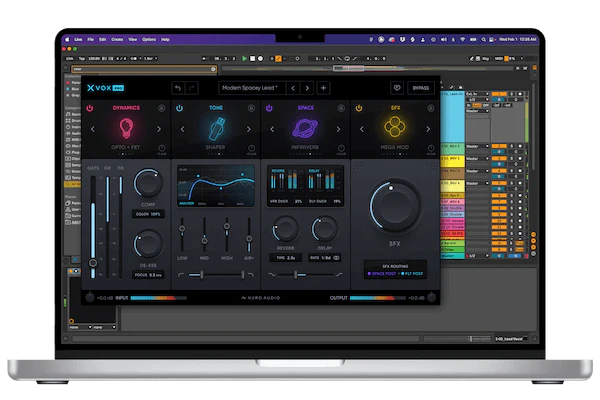Save preset with the plus icon
Image resolution: width=600 pixels, height=400 pixels.
click(x=323, y=88)
